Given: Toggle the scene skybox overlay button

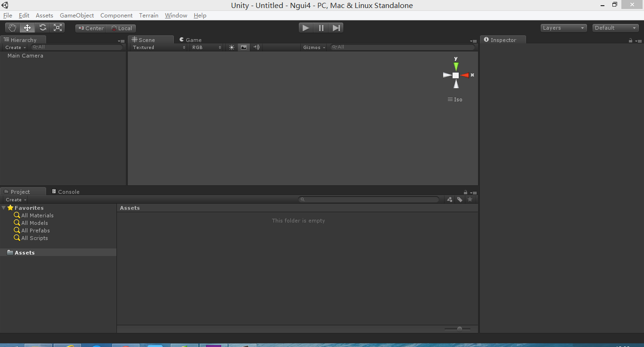Looking at the screenshot, I should pos(243,47).
